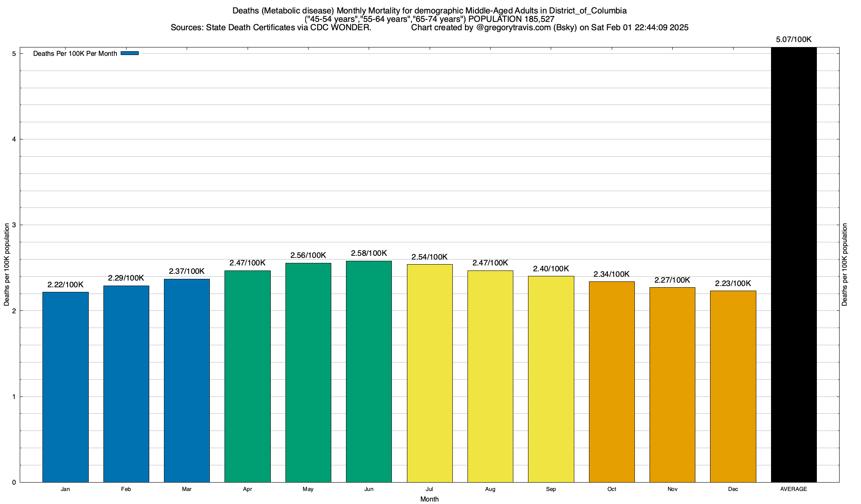Select the June green bar
Viewport: 861px width, 504px height.
(x=369, y=371)
